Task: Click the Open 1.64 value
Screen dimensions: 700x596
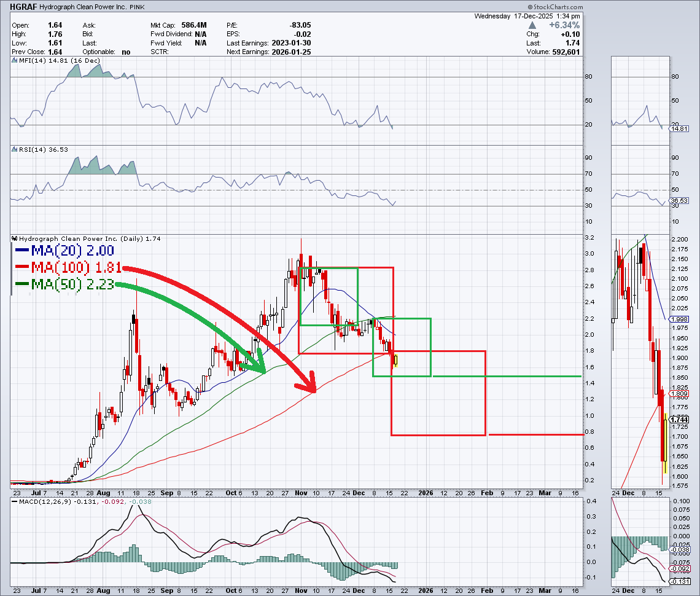Action: (55, 25)
